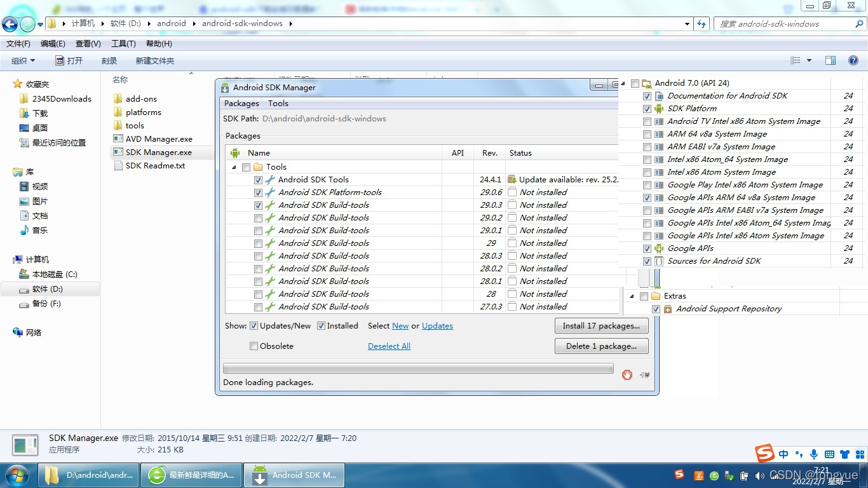Select the SDK Manager.exe file icon
The image size is (868, 488).
pyautogui.click(x=118, y=152)
